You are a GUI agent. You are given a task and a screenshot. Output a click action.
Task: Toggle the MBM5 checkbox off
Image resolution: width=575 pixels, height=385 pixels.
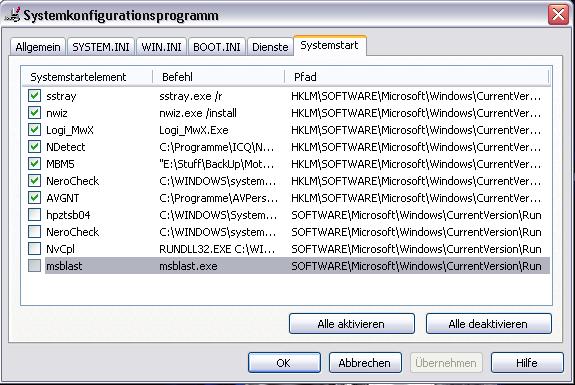coord(34,164)
